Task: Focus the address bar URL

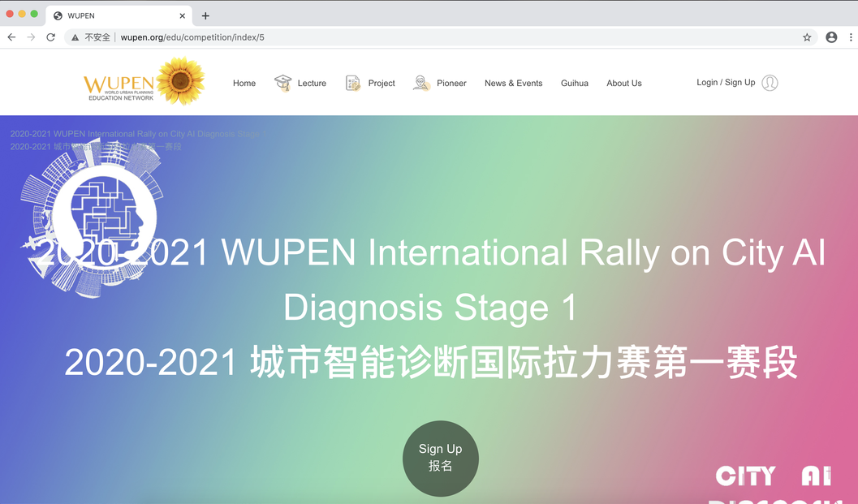Action: pyautogui.click(x=192, y=37)
